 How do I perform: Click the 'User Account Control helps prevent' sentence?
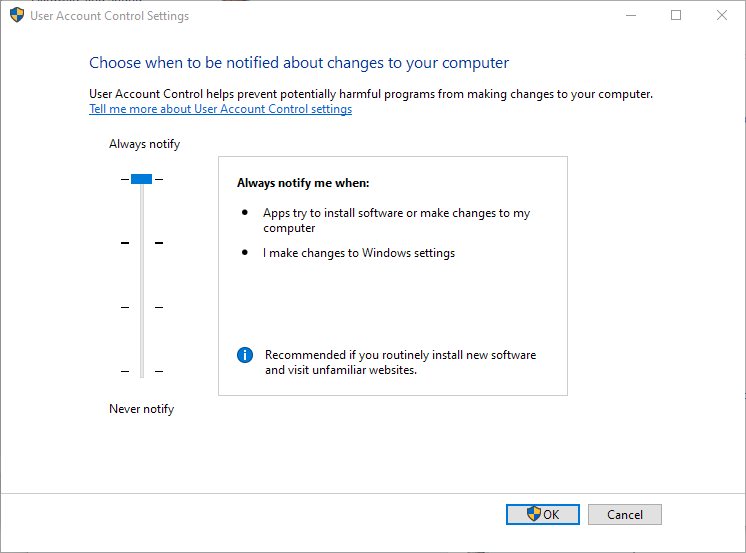(x=371, y=94)
